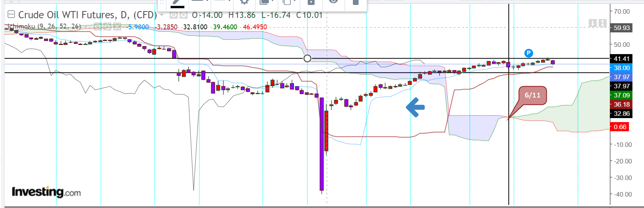
Task: Click Ichimoku value 39.4600
Action: pos(225,27)
